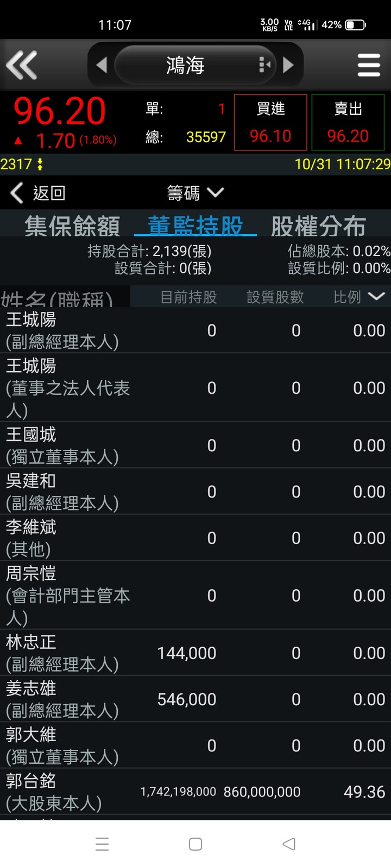Screen dimensions: 391x868
Task: Sort by the 目前持股 column header
Action: tap(188, 297)
